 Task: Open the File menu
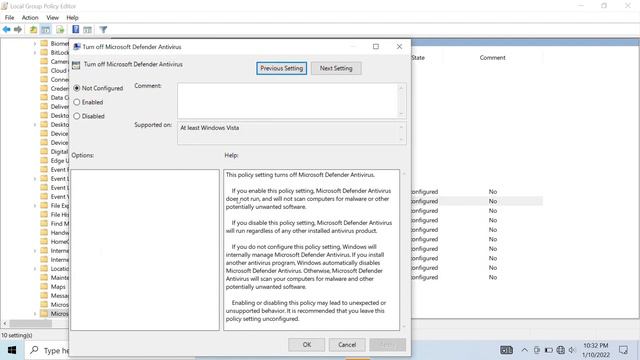(9, 18)
